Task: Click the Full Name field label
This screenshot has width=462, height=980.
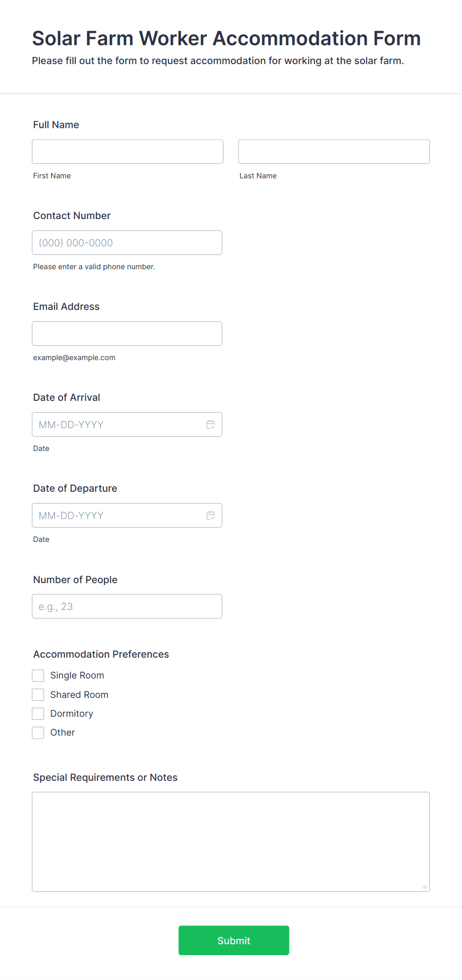Action: coord(56,125)
